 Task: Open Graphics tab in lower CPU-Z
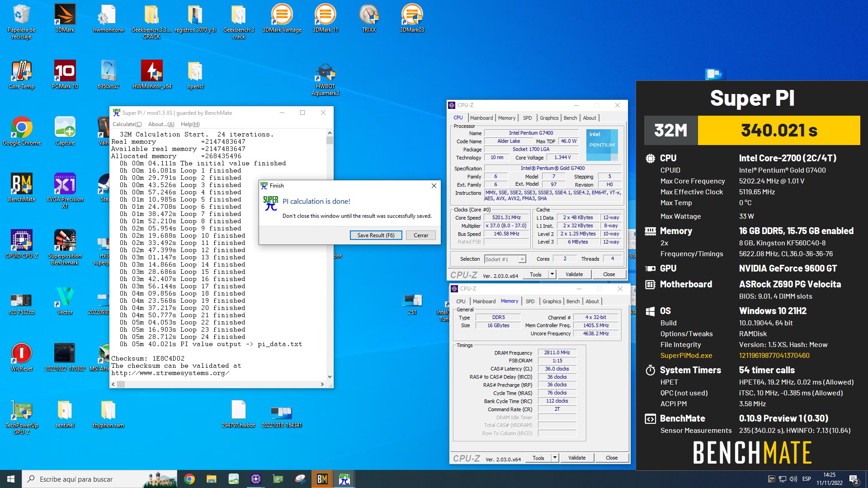(x=552, y=301)
